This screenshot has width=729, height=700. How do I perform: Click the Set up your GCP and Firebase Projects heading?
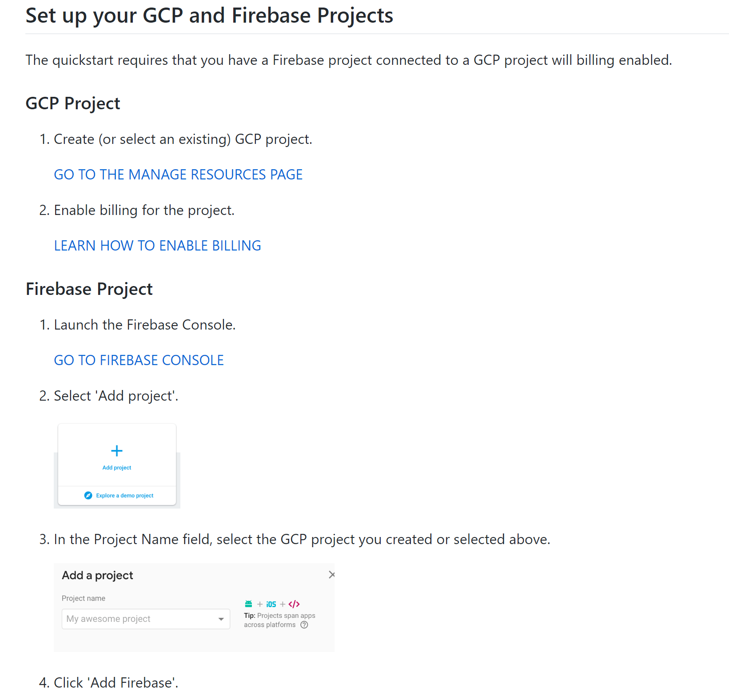(x=209, y=16)
